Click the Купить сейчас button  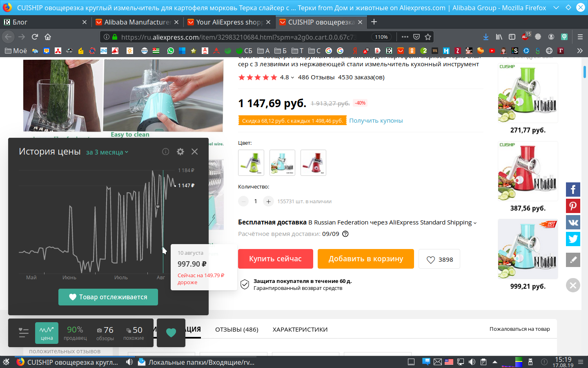pyautogui.click(x=275, y=259)
